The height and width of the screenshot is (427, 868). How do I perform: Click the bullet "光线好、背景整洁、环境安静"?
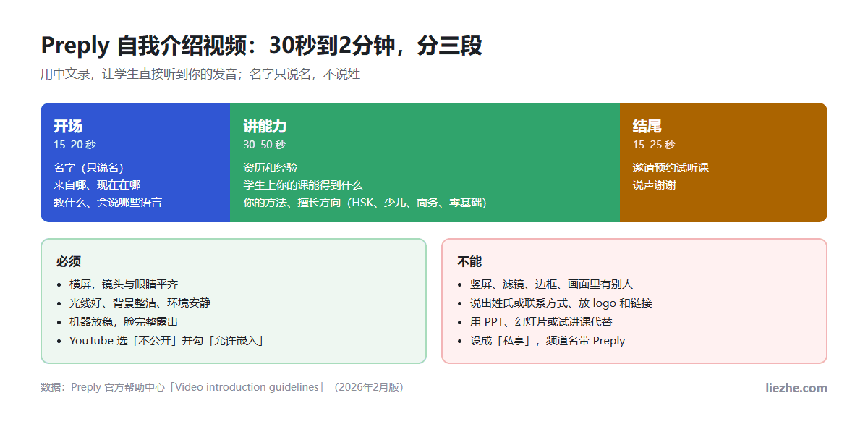[x=140, y=303]
